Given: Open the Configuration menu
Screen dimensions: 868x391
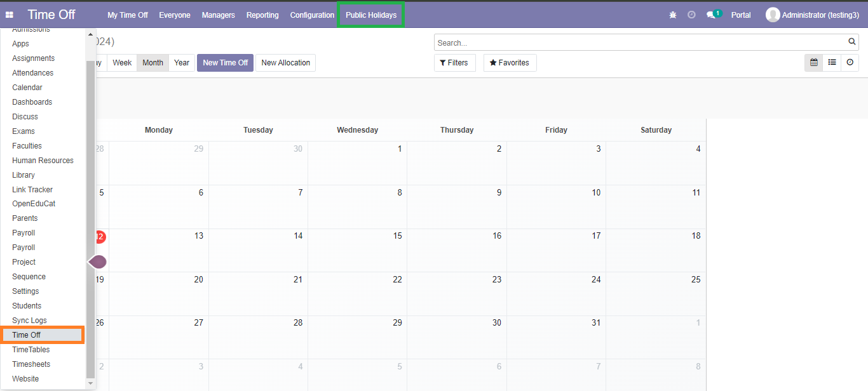Looking at the screenshot, I should [x=312, y=15].
